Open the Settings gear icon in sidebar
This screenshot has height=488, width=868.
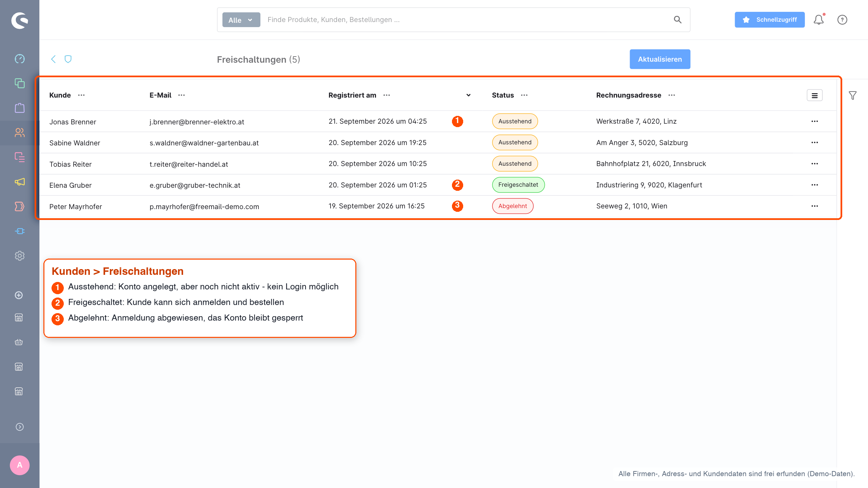tap(20, 256)
